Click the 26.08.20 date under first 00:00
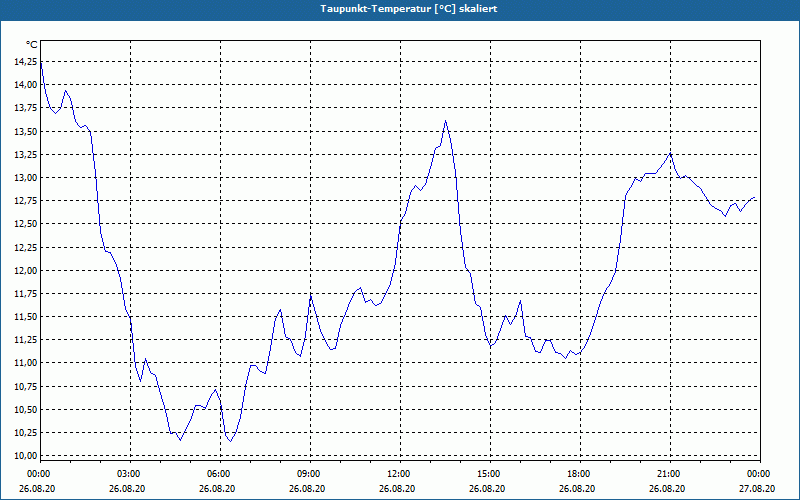 point(37,488)
